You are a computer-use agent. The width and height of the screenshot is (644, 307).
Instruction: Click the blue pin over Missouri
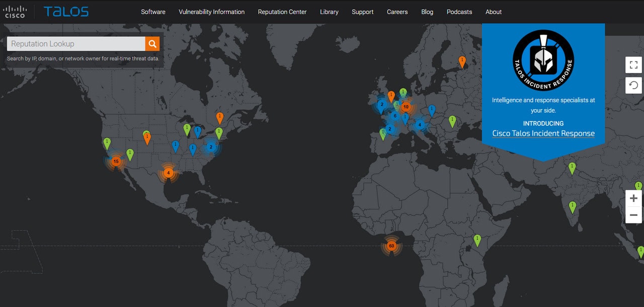175,146
